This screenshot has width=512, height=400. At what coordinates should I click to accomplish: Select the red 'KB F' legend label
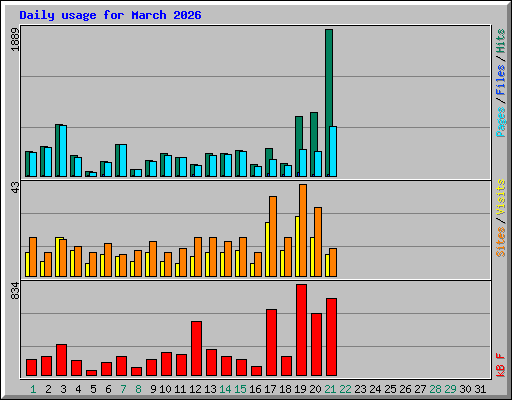[x=500, y=365]
